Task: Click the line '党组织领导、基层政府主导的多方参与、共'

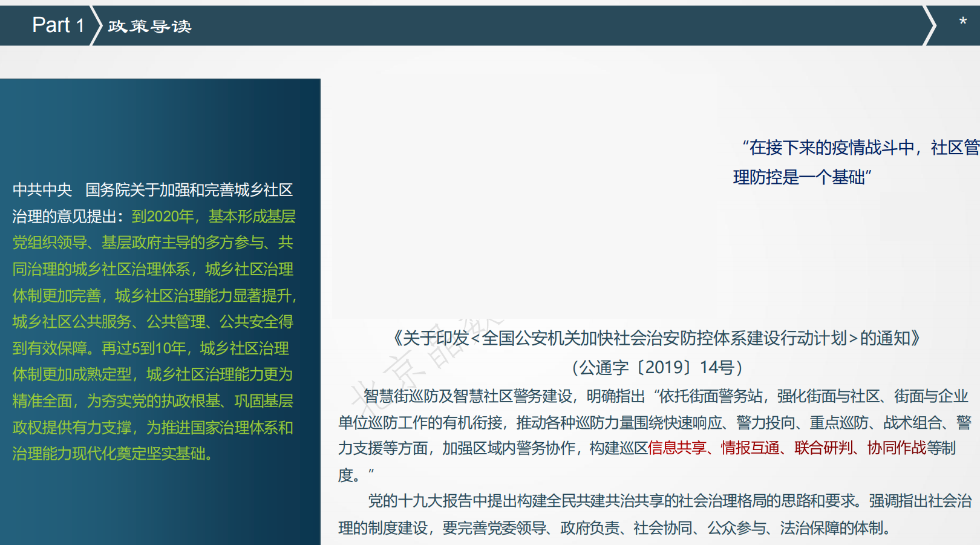Action: click(152, 243)
